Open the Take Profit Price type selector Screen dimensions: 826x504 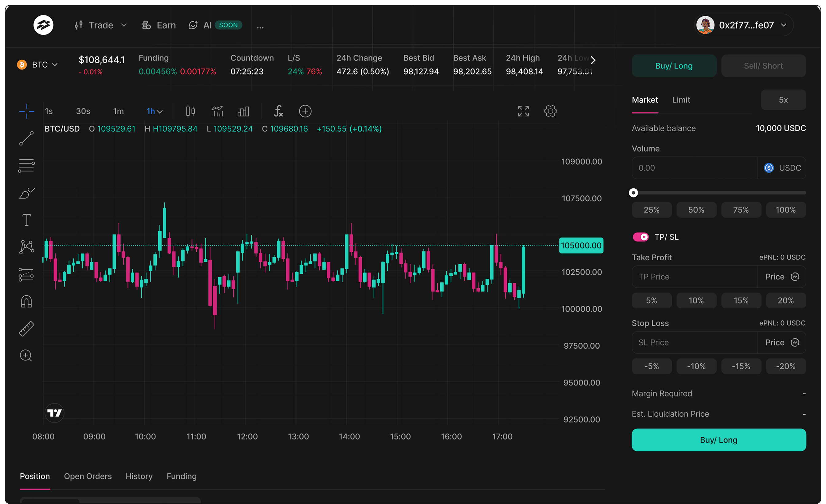[x=781, y=277]
